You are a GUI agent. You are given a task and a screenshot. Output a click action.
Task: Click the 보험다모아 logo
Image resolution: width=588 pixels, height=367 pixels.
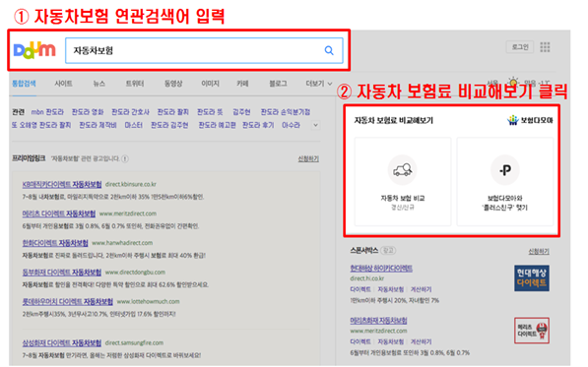pos(530,120)
